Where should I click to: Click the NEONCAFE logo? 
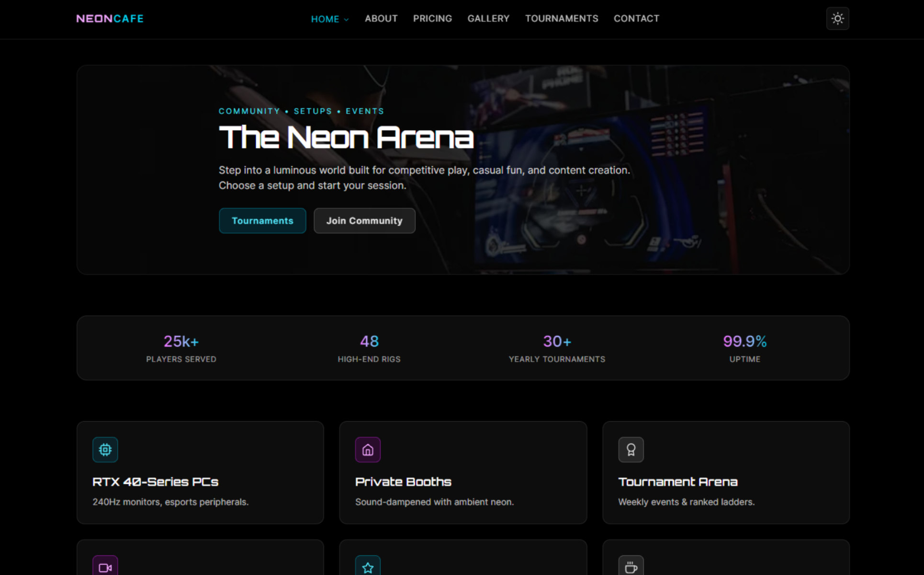110,19
